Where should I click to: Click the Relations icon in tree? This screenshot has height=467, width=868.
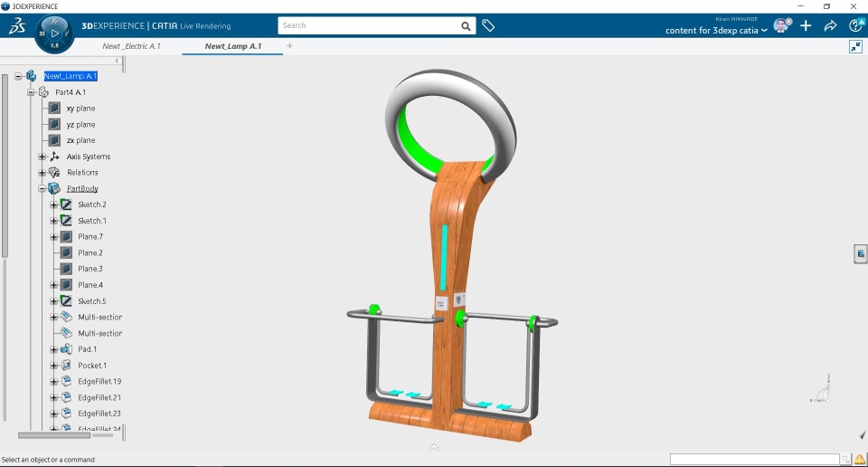coord(54,172)
